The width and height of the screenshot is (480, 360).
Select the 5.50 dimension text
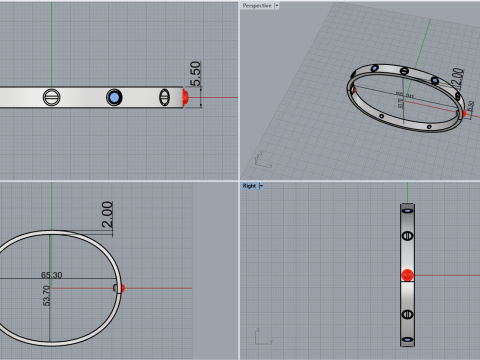point(195,73)
